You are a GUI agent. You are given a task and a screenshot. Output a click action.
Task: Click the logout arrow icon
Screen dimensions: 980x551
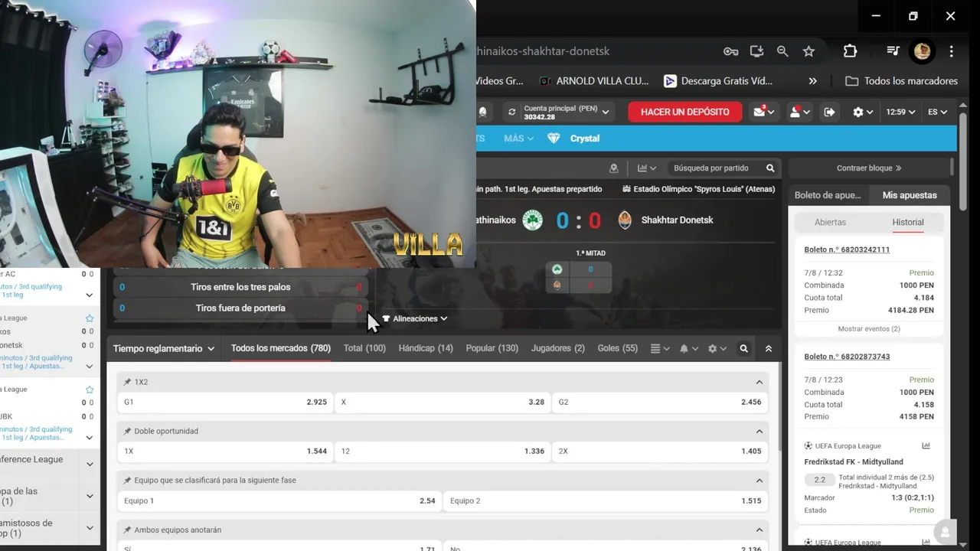(x=830, y=112)
